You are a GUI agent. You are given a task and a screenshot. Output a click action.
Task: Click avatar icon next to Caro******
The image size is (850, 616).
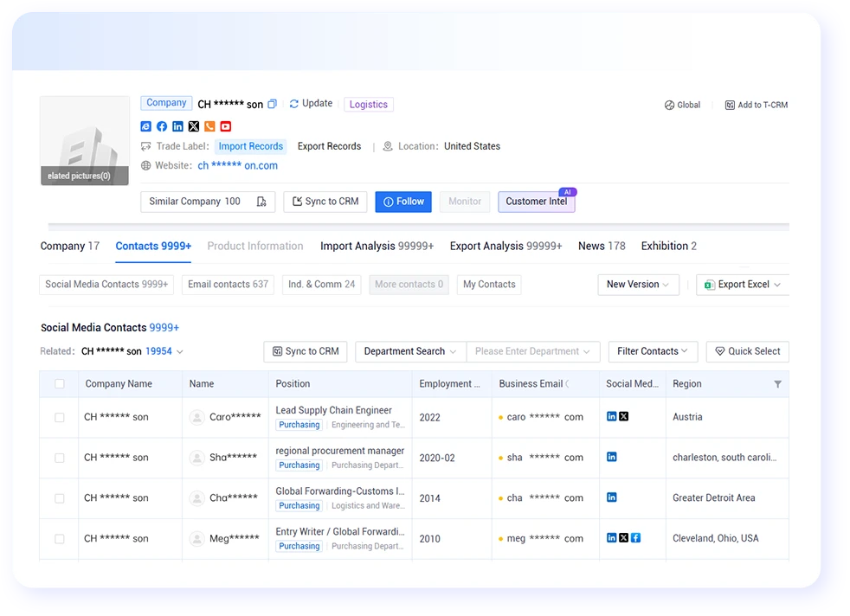click(x=196, y=417)
